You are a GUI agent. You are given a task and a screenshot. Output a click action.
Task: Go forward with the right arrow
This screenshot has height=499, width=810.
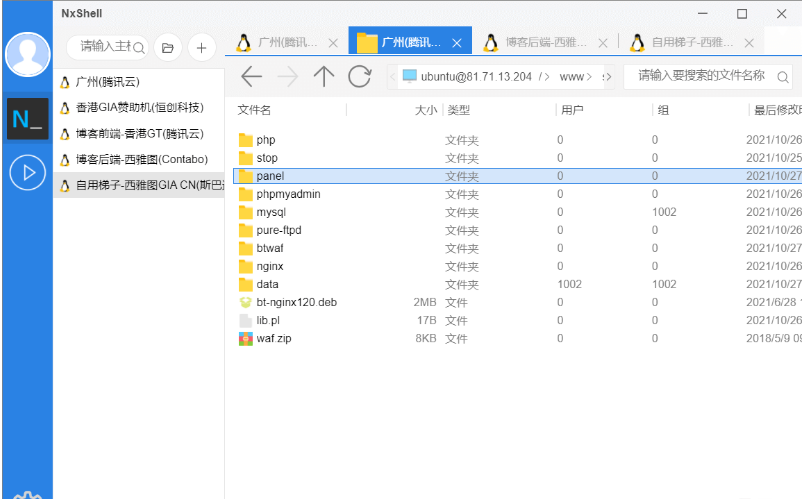point(288,76)
